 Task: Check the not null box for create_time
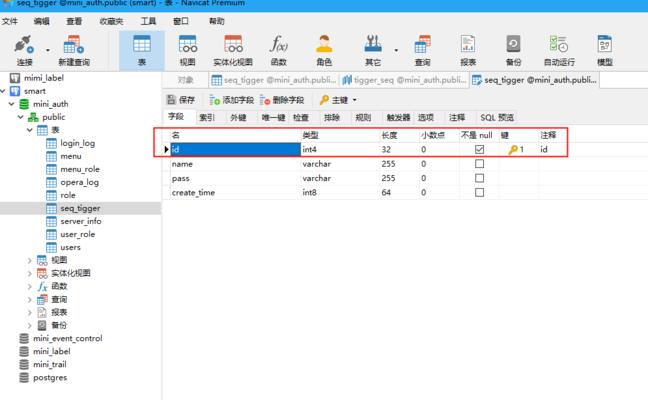pos(479,193)
